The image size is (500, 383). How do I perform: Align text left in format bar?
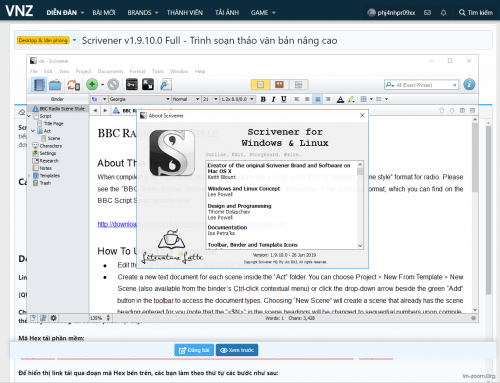(297, 99)
